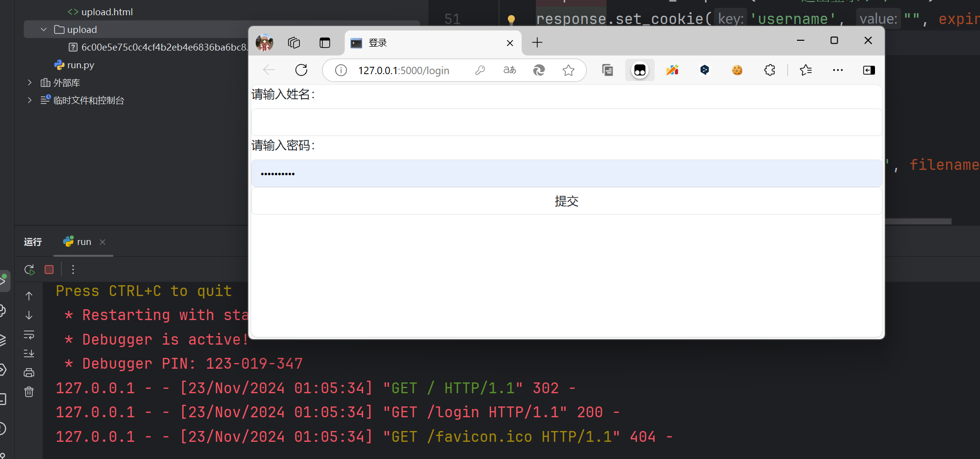980x459 pixels.
Task: Open browser settings and more menu
Action: pyautogui.click(x=838, y=70)
